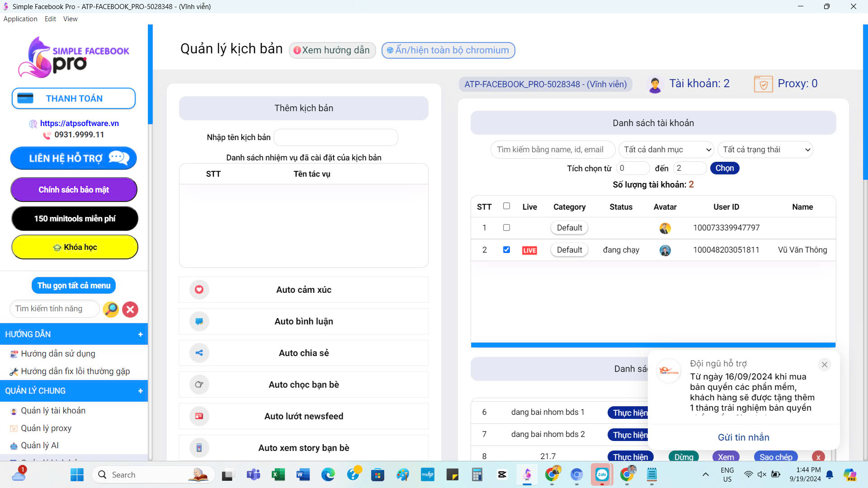Click the Auto xem story phone icon
The width and height of the screenshot is (868, 488).
coord(199,448)
